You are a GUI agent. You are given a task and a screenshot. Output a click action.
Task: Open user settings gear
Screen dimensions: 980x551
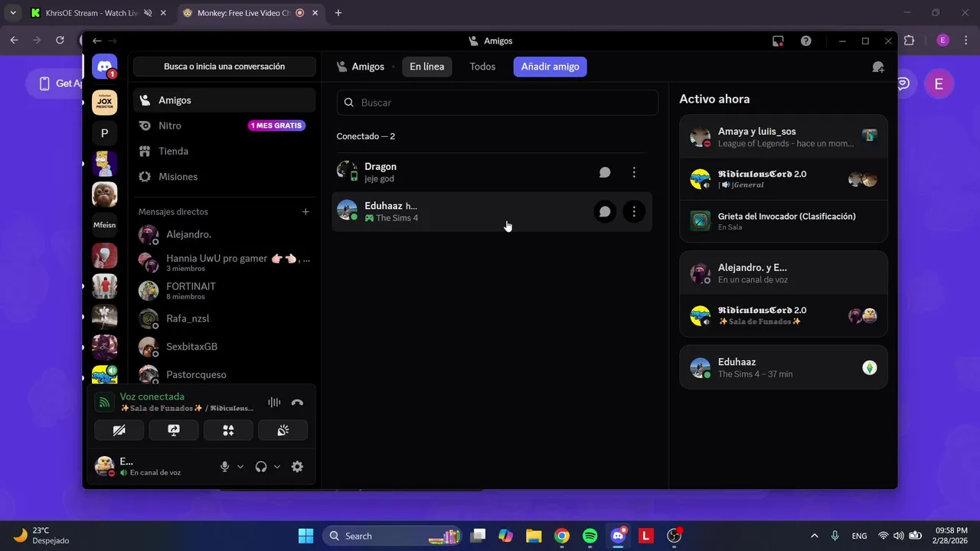coord(297,467)
